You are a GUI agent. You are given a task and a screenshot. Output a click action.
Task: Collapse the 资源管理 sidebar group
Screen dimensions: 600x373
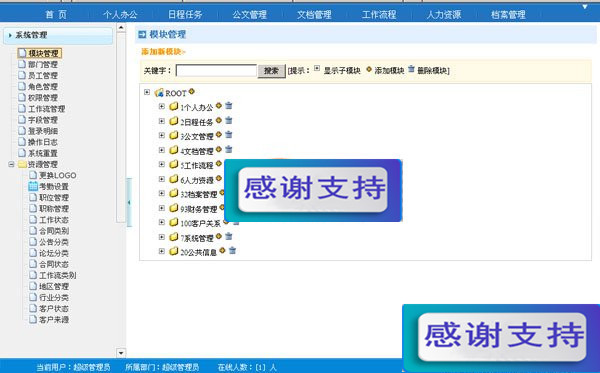tap(11, 165)
